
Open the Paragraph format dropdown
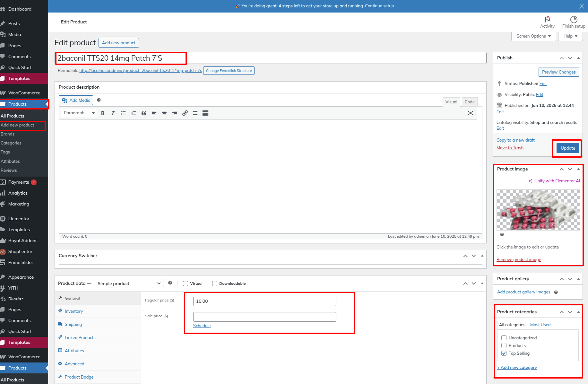click(x=79, y=113)
